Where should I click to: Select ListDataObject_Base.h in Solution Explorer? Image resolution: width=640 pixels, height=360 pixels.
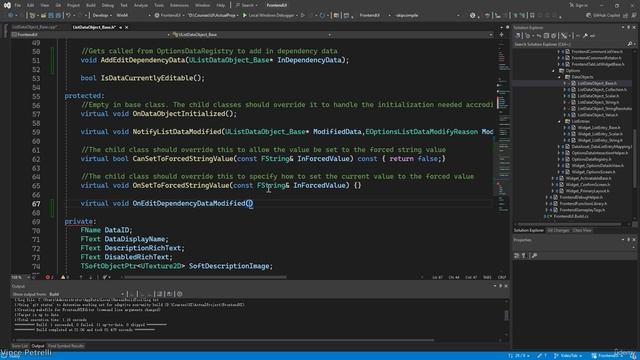pos(597,83)
